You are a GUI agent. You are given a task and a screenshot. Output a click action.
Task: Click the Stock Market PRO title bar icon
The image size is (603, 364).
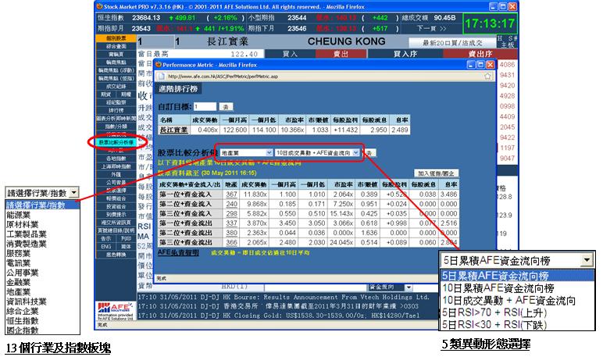click(91, 4)
